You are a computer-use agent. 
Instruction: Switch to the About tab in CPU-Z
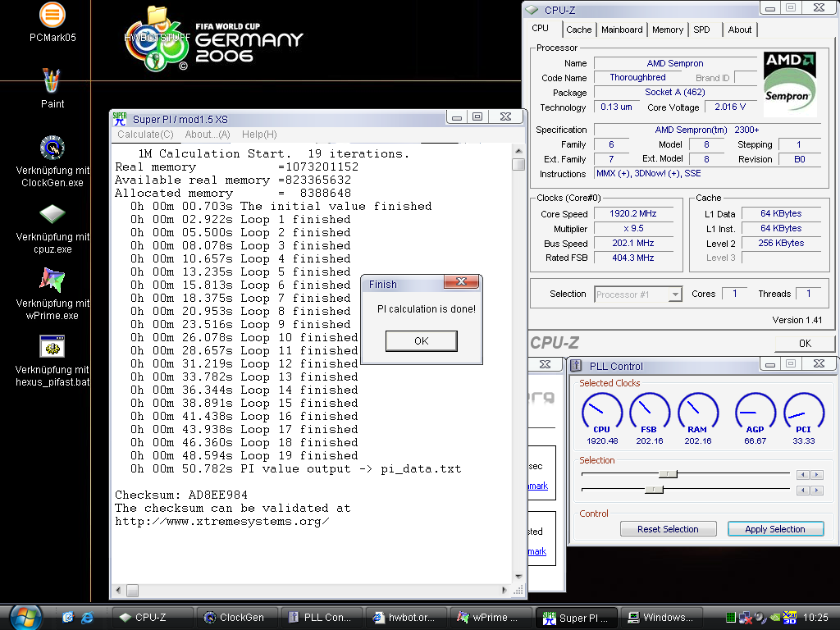click(x=739, y=30)
